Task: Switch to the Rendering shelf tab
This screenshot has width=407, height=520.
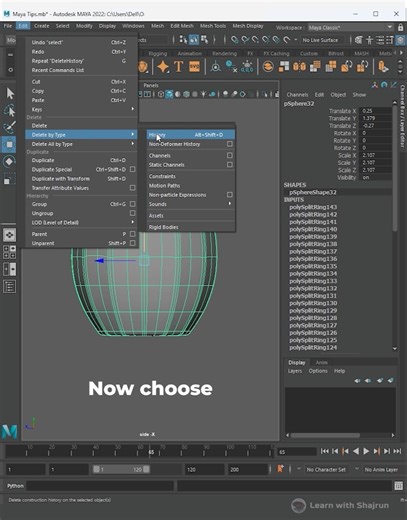Action: tap(224, 53)
